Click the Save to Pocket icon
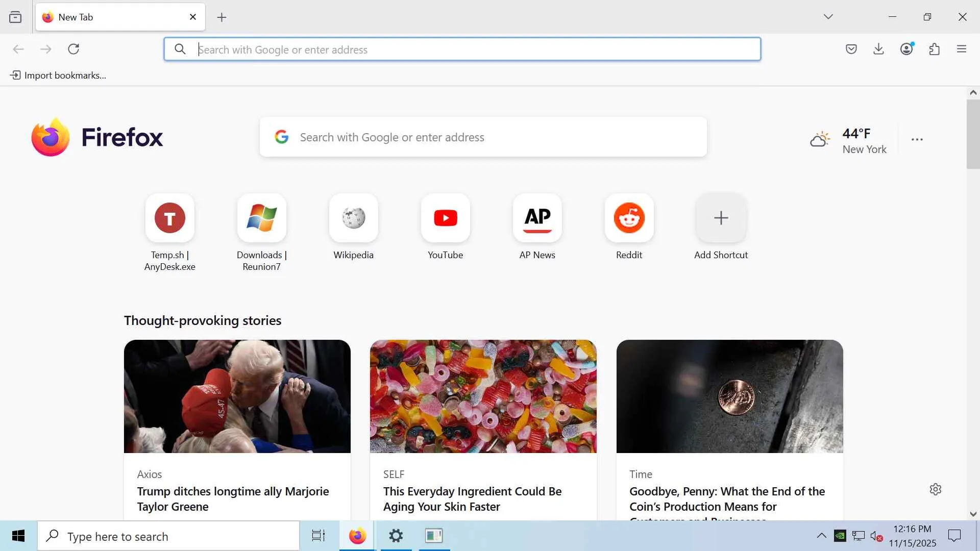 click(x=851, y=49)
